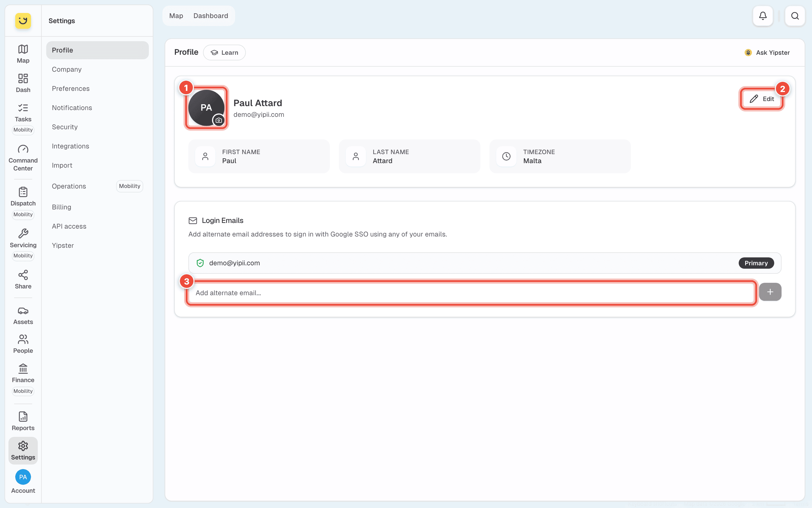This screenshot has height=508, width=812.
Task: Click the Edit profile button
Action: point(762,99)
